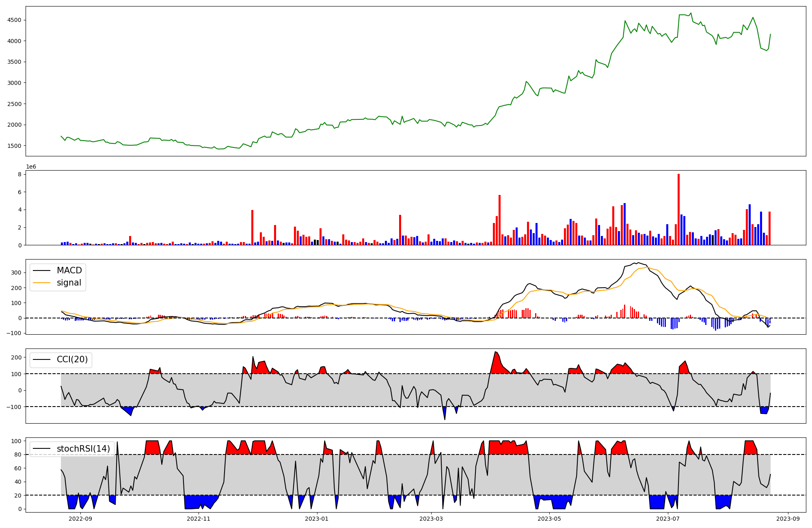Click the 300 tick on MACD axis
This screenshot has width=812, height=528.
click(16, 273)
